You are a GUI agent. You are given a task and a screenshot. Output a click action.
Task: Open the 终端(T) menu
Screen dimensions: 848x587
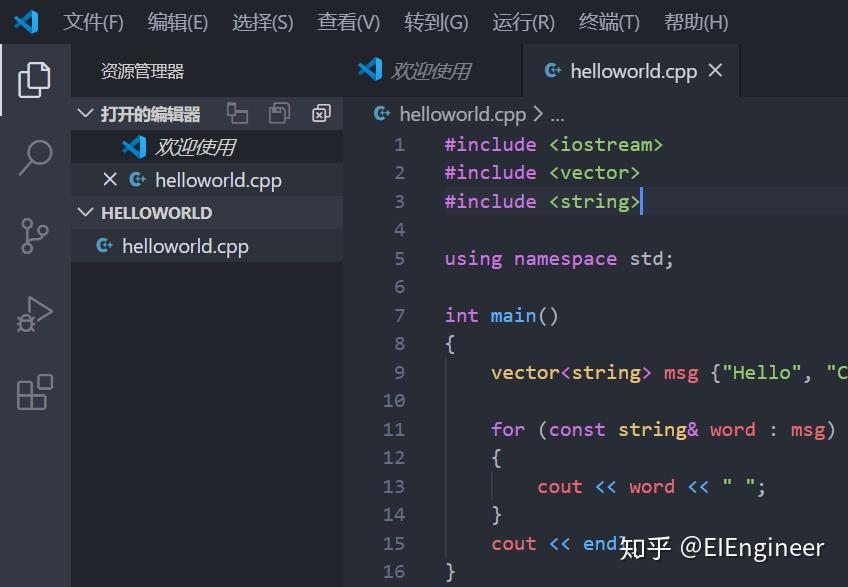pos(607,21)
